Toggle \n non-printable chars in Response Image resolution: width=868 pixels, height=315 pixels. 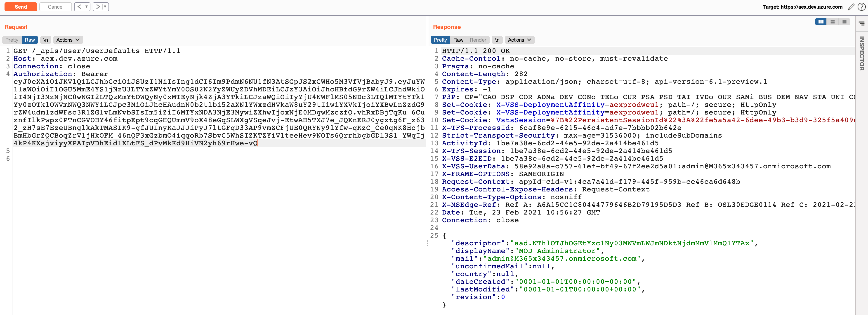[x=497, y=40]
